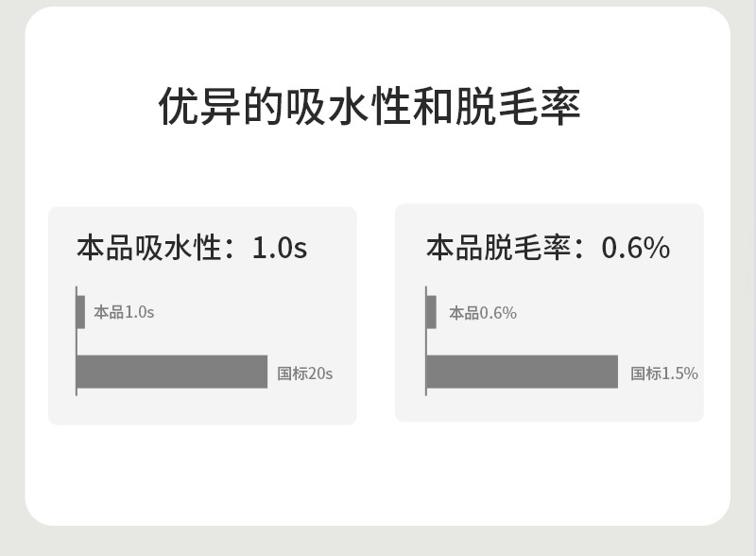Click the white area below both charts

point(378,473)
